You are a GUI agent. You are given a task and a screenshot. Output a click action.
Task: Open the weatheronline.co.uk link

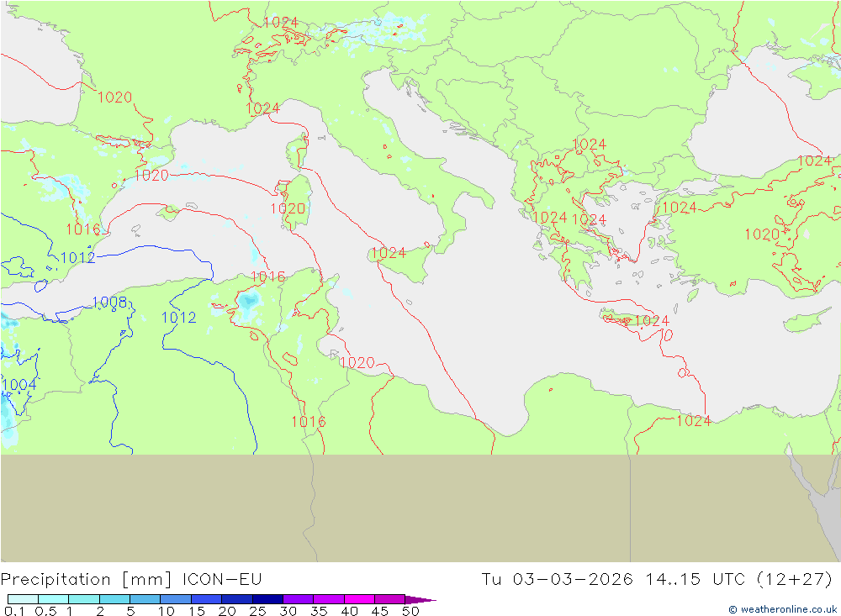pos(782,609)
